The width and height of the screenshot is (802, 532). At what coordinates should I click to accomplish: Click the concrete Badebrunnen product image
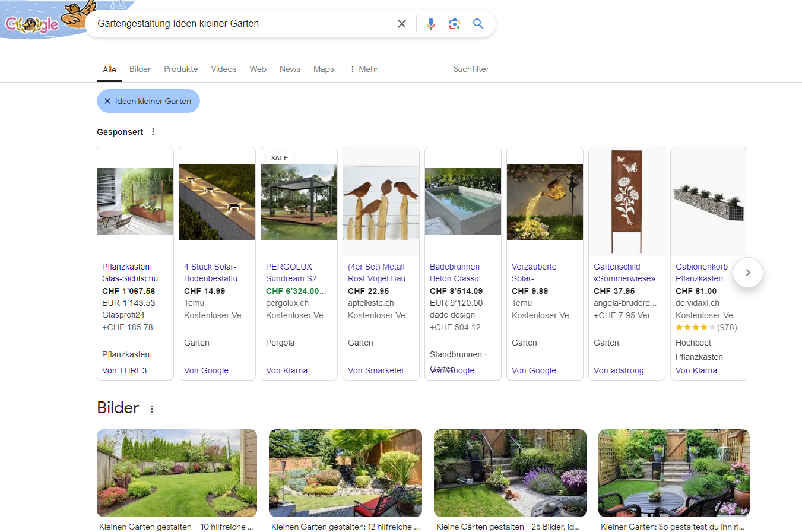point(463,202)
